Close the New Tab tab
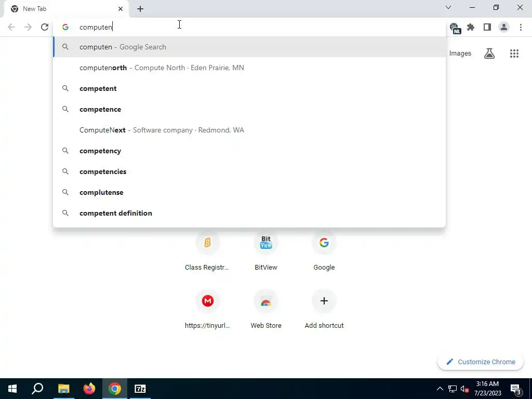The height and width of the screenshot is (399, 532). (121, 9)
